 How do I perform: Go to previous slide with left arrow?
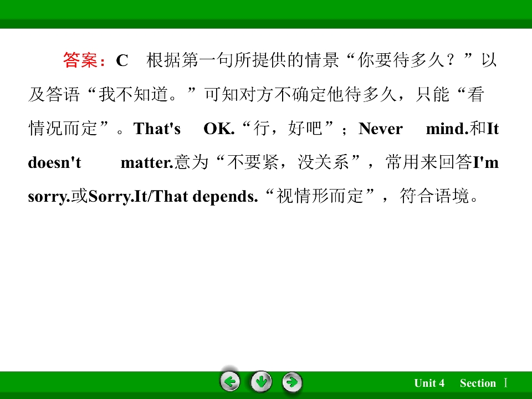click(230, 382)
